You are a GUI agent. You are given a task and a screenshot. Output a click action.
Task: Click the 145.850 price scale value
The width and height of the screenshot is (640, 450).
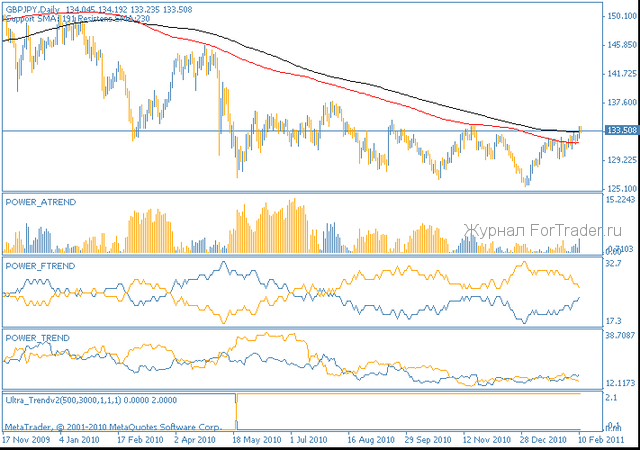(x=622, y=45)
